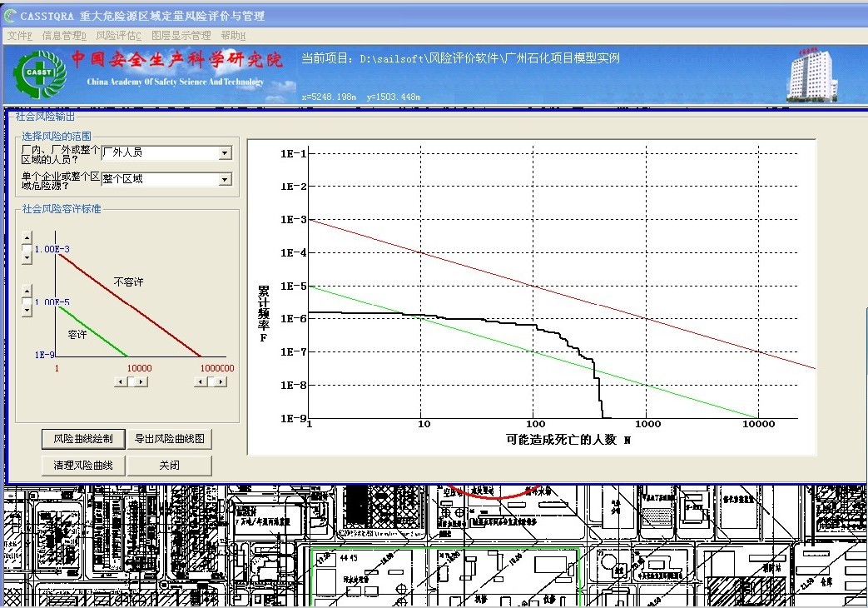
Task: Close the panel with the 关闭 button
Action: pos(169,465)
